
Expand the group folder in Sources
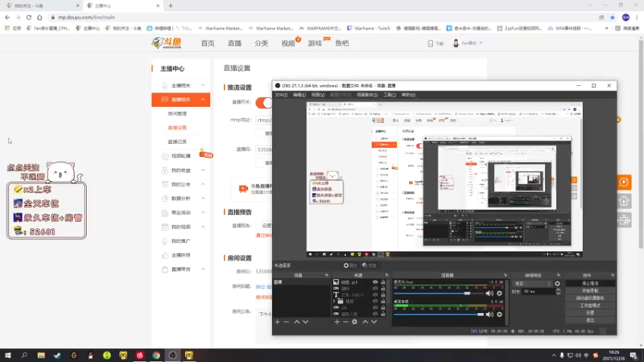coord(335,301)
